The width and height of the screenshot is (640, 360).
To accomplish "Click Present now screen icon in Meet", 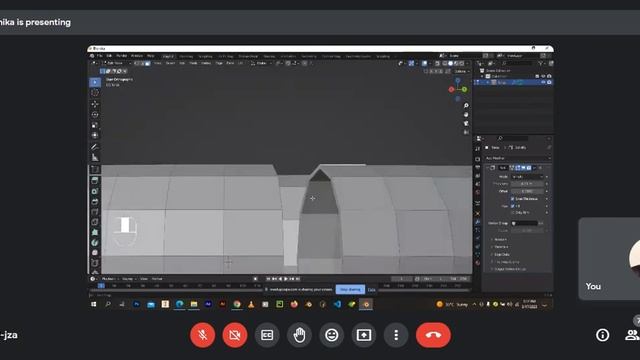I will pos(364,335).
